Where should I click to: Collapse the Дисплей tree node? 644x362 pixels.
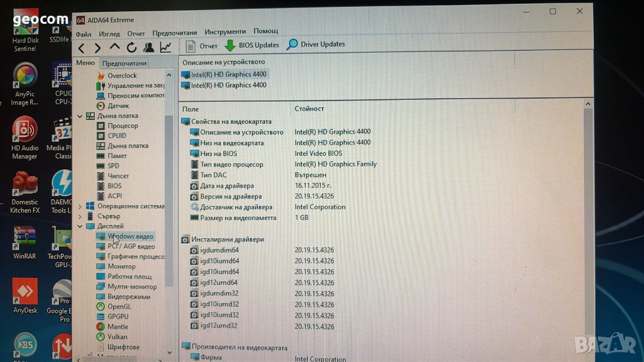click(x=80, y=226)
